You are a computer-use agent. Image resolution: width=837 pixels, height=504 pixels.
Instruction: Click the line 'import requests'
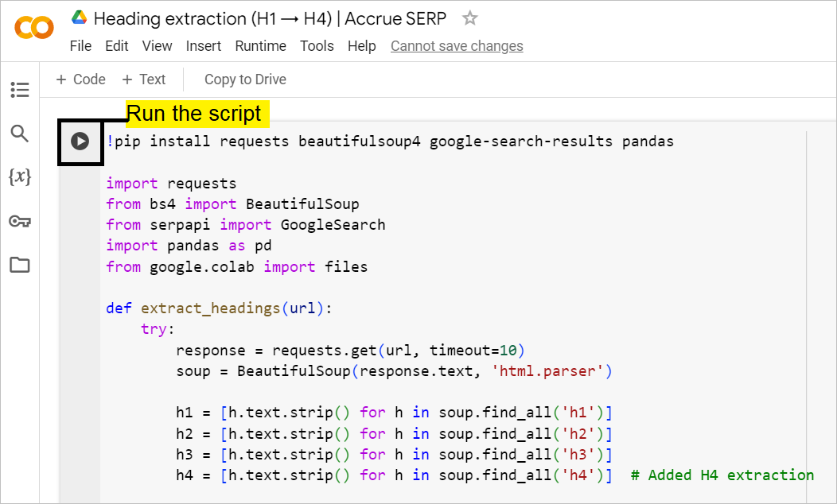(x=171, y=184)
